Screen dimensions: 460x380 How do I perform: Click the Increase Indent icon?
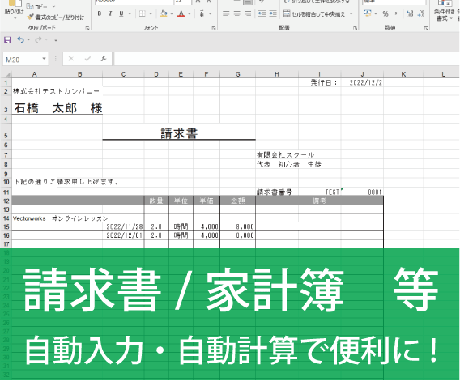[x=273, y=14]
